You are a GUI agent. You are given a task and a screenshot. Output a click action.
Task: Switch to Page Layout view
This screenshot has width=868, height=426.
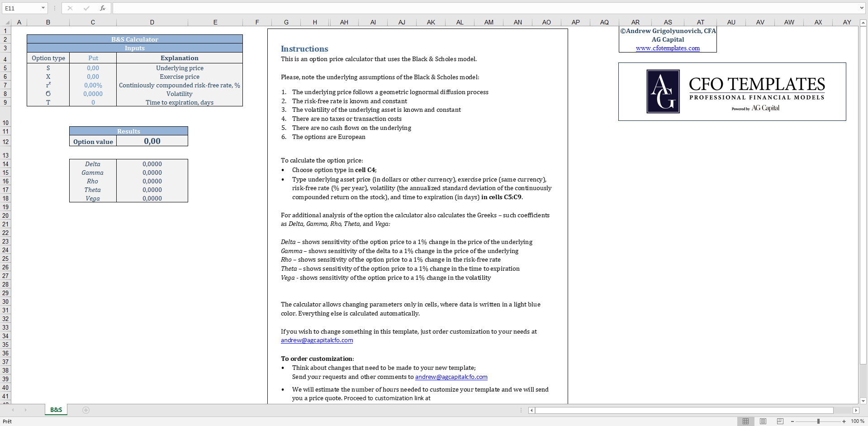[763, 421]
